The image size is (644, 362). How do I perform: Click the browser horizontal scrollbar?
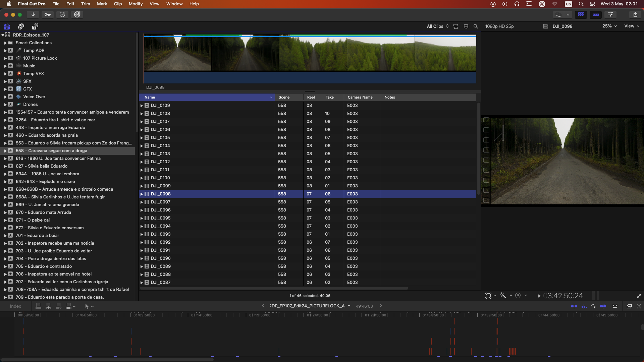click(x=274, y=288)
